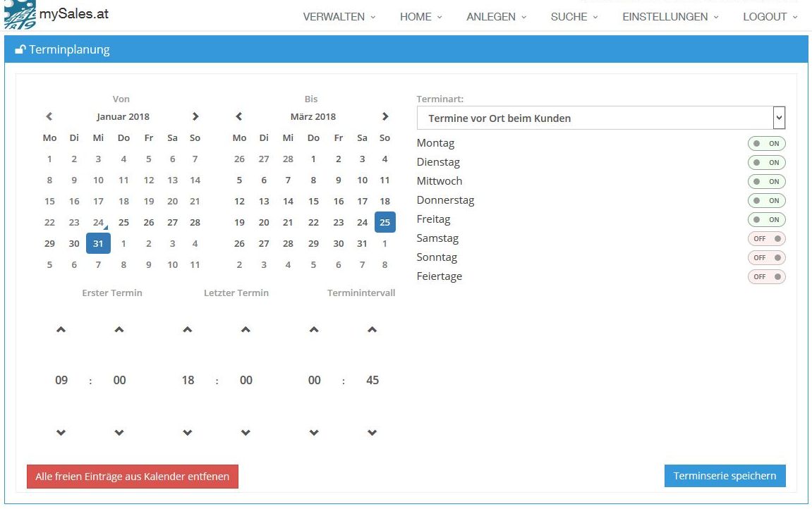Increase the Erster Termin hour
Image resolution: width=812 pixels, height=509 pixels.
pos(61,329)
